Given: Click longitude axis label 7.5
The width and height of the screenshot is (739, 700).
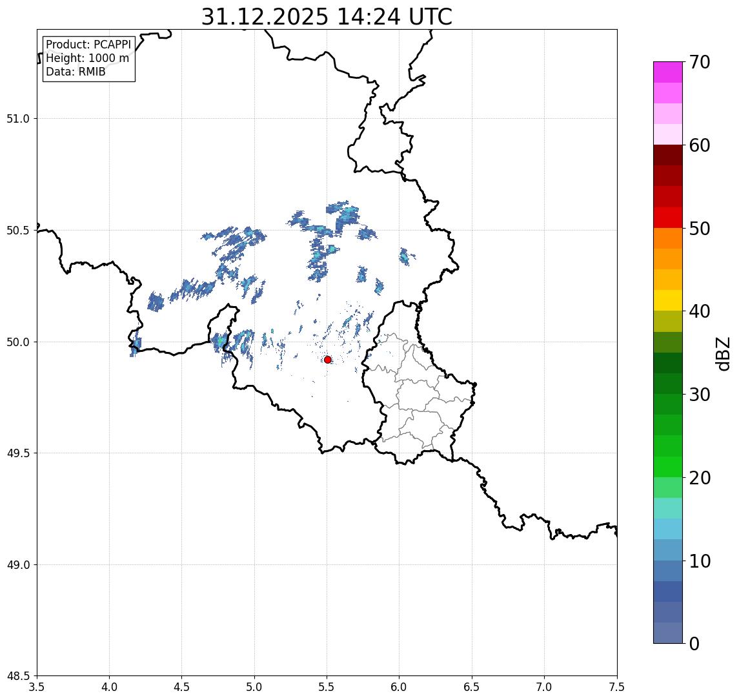Looking at the screenshot, I should [617, 687].
